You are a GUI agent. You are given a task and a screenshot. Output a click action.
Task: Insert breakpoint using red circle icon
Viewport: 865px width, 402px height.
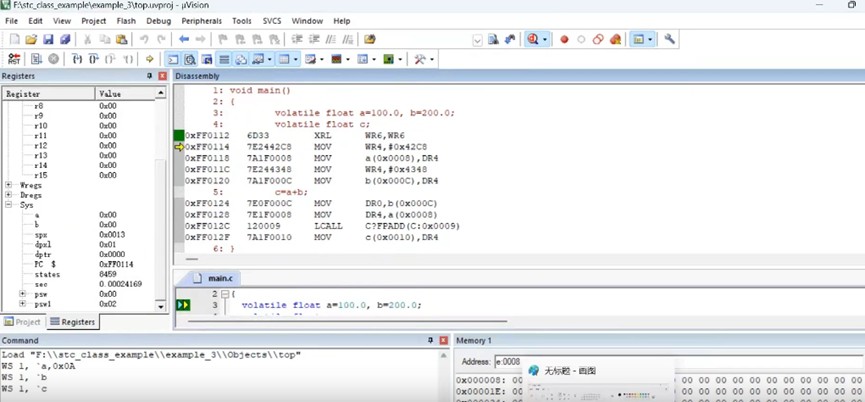(564, 39)
